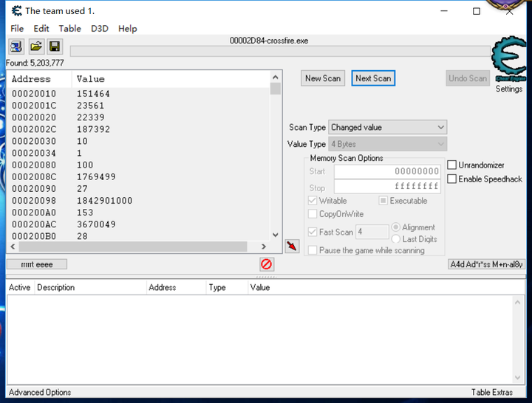The image size is (532, 403).
Task: Select result row 00020098
Action: pyautogui.click(x=138, y=201)
